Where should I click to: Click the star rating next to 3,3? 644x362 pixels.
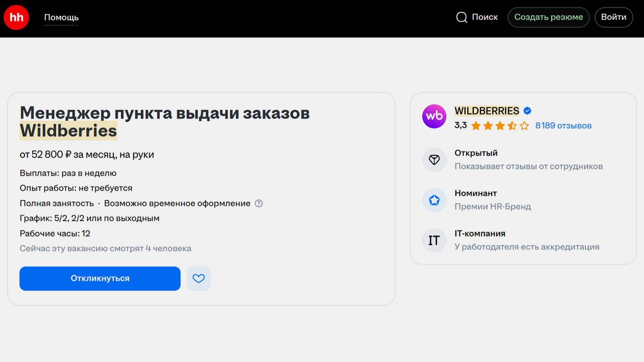point(500,126)
